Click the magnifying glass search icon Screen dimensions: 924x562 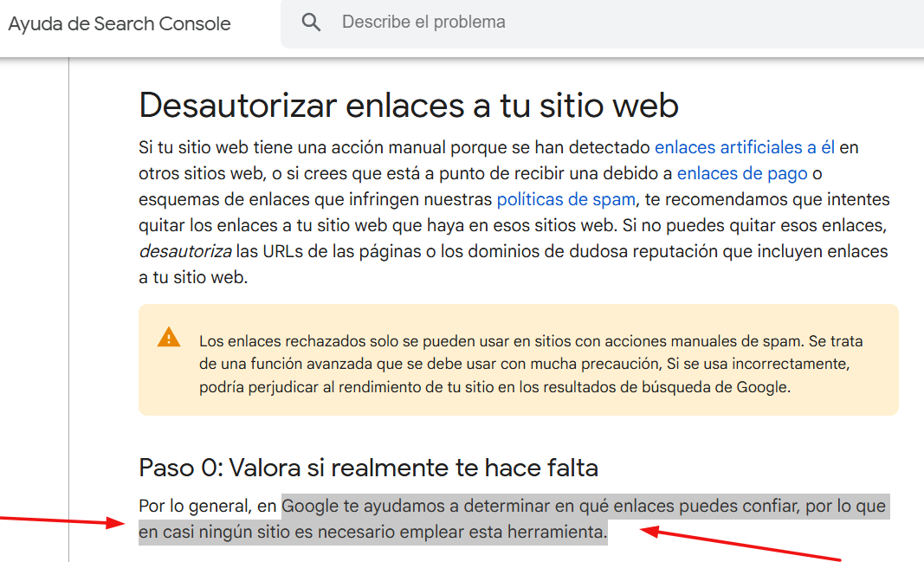(x=311, y=23)
